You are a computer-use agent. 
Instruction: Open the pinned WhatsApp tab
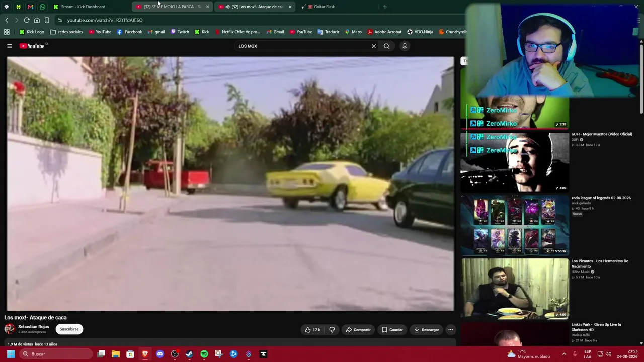click(42, 7)
